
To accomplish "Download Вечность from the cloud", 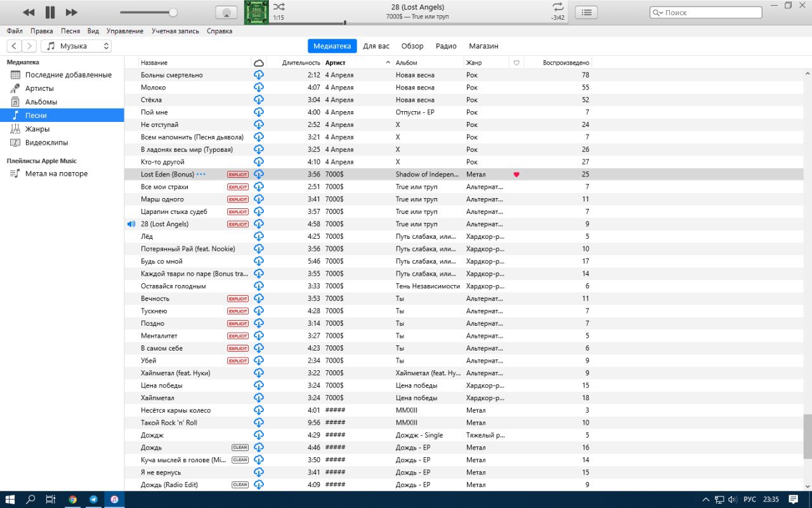I will coord(259,298).
